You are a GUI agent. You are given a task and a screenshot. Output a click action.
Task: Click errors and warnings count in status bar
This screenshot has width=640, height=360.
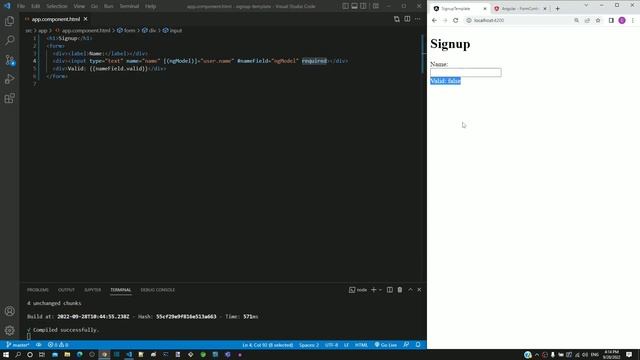tap(58, 345)
